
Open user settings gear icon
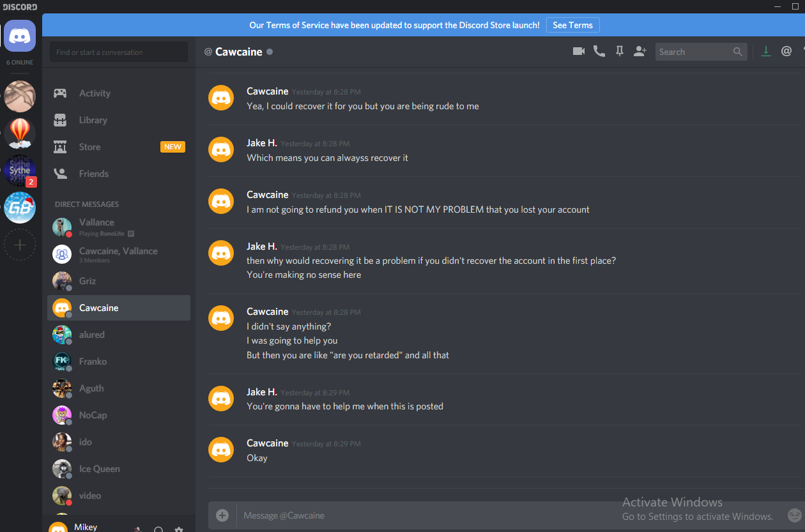(x=179, y=529)
